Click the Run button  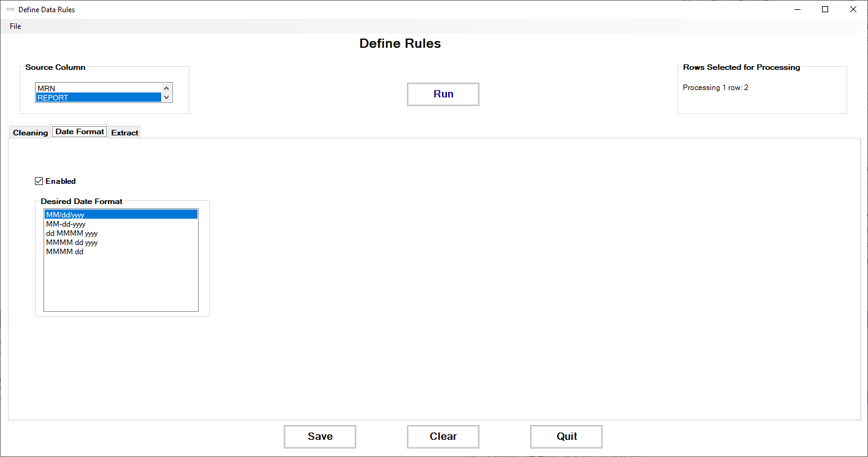[x=443, y=94]
